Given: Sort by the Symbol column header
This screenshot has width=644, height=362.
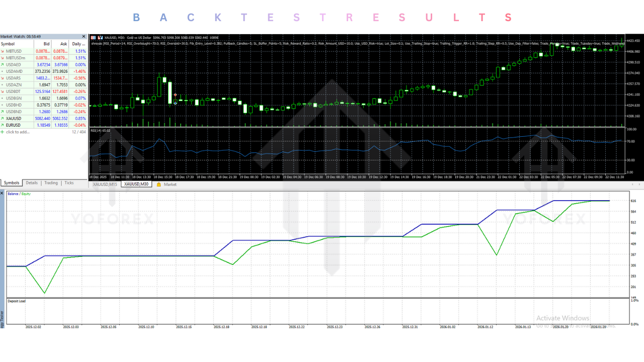Looking at the screenshot, I should 8,44.
